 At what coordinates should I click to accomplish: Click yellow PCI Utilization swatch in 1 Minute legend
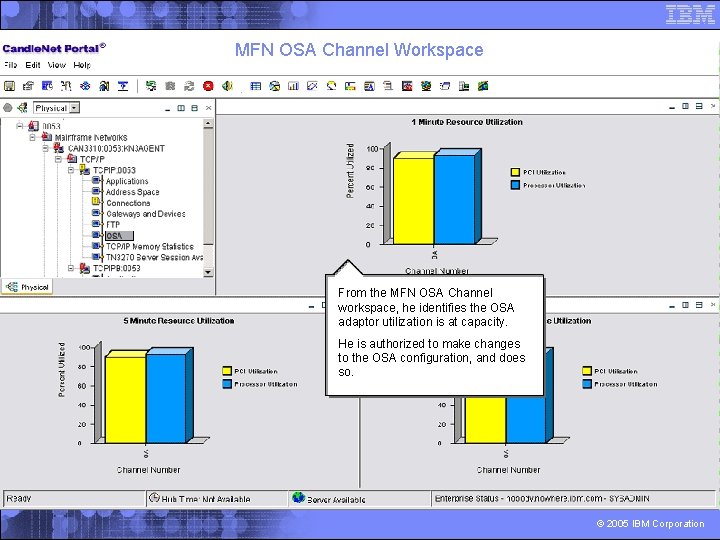point(515,172)
